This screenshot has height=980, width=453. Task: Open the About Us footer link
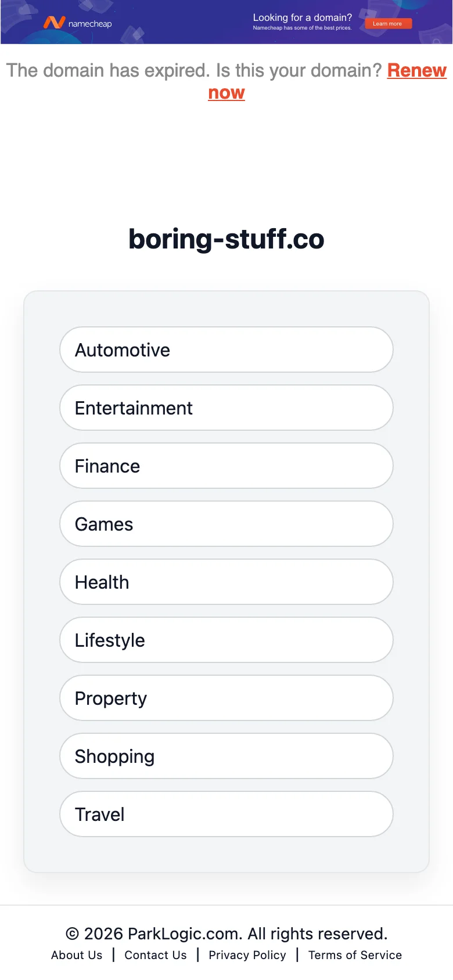tap(77, 955)
